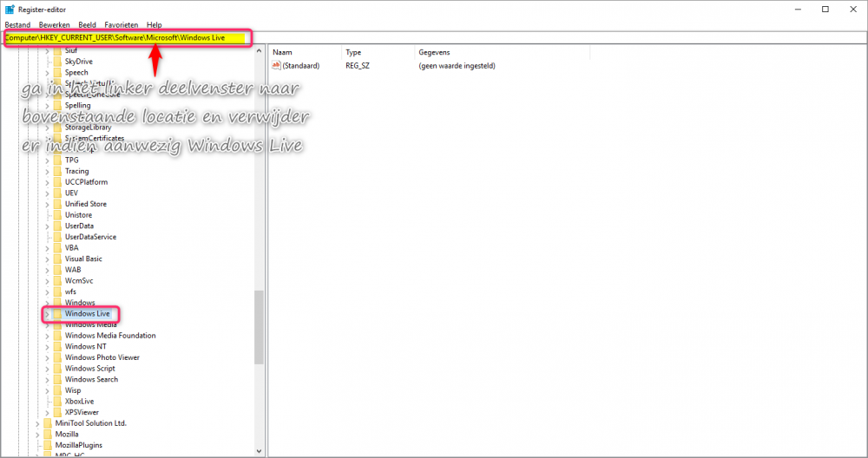Open the Help menu
This screenshot has height=458, width=868.
click(x=154, y=25)
